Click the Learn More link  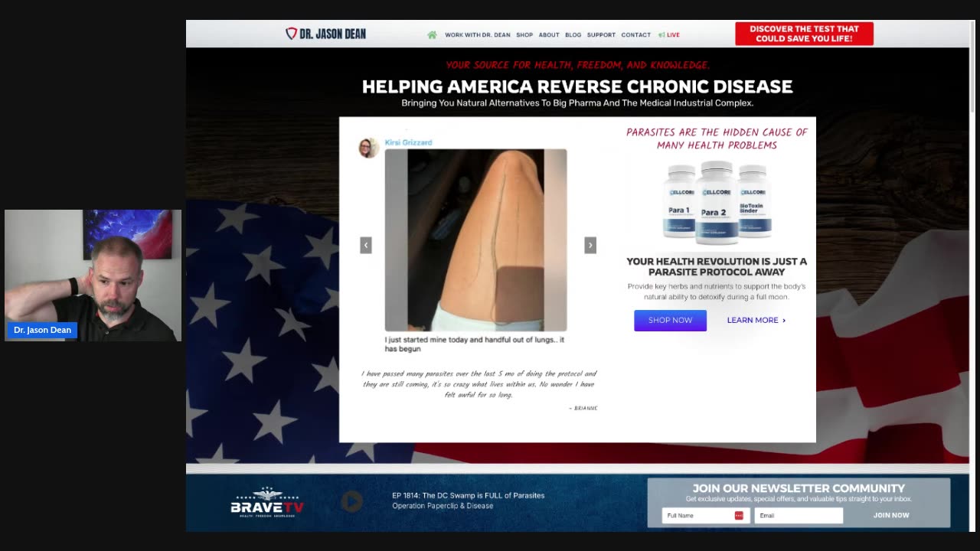[x=756, y=321]
